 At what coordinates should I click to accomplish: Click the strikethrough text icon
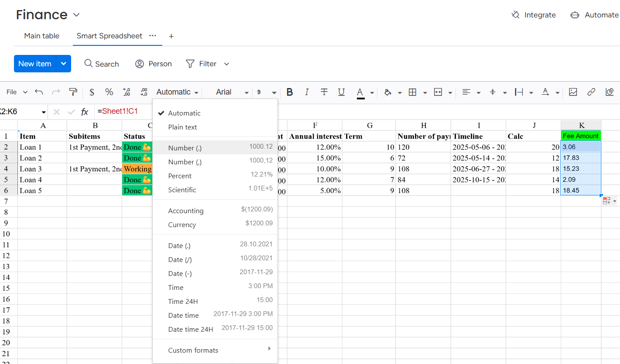pos(324,92)
